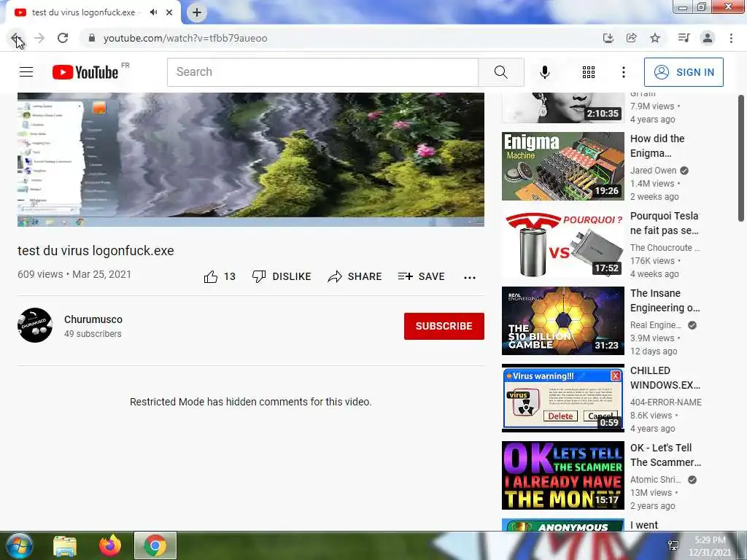Image resolution: width=747 pixels, height=560 pixels.
Task: Save the video to a playlist
Action: (x=421, y=276)
